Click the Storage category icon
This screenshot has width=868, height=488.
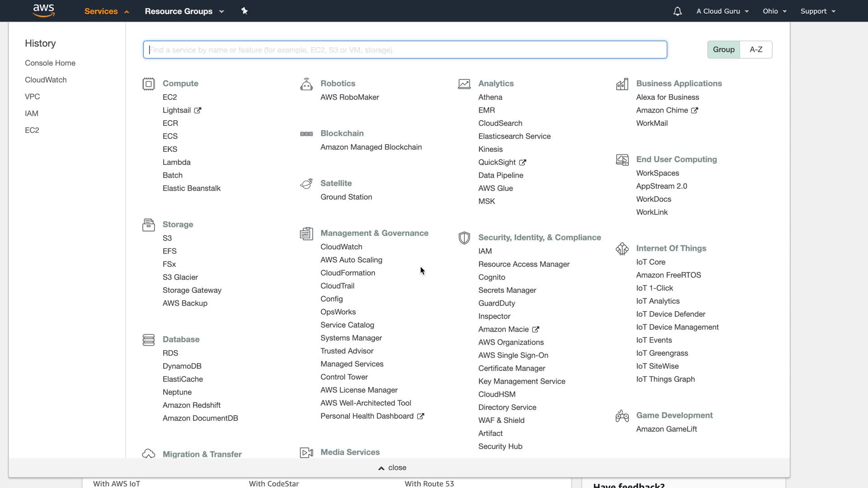tap(148, 225)
